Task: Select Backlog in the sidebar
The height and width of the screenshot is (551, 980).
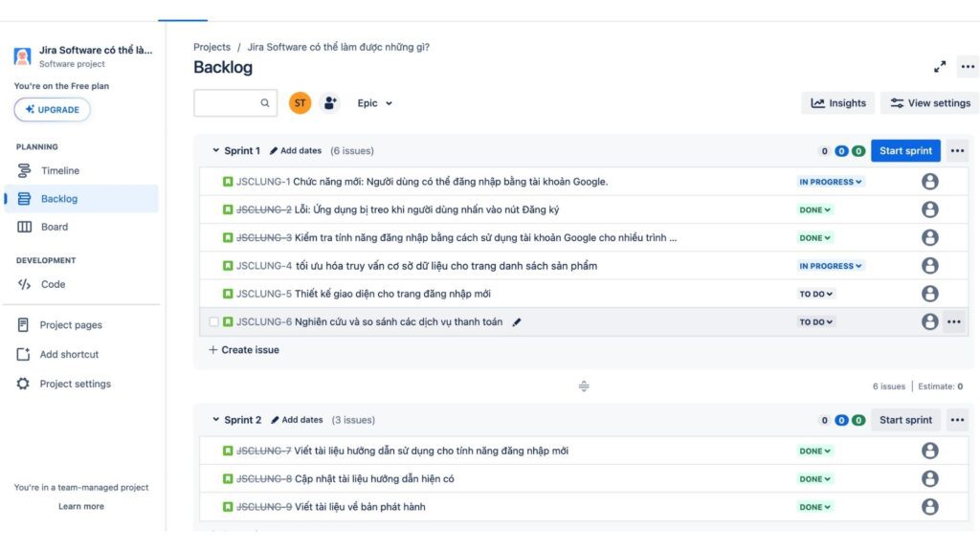Action: [x=81, y=199]
